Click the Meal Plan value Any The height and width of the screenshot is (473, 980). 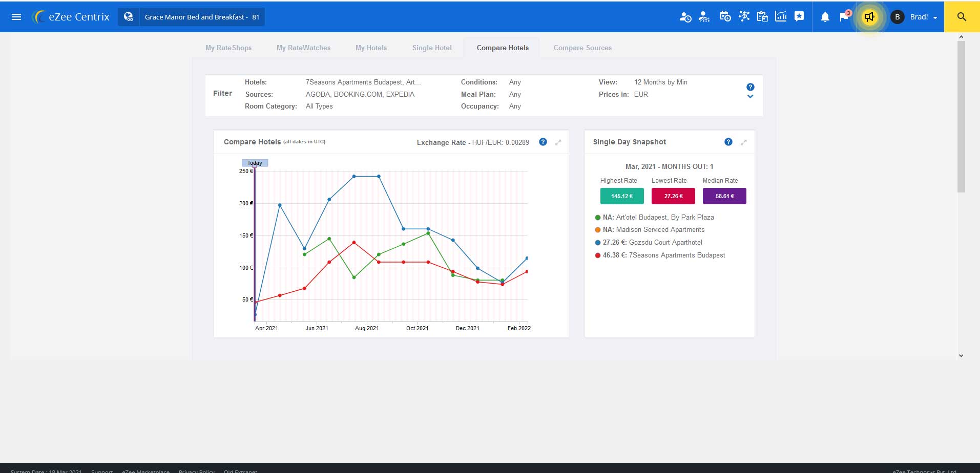click(515, 94)
